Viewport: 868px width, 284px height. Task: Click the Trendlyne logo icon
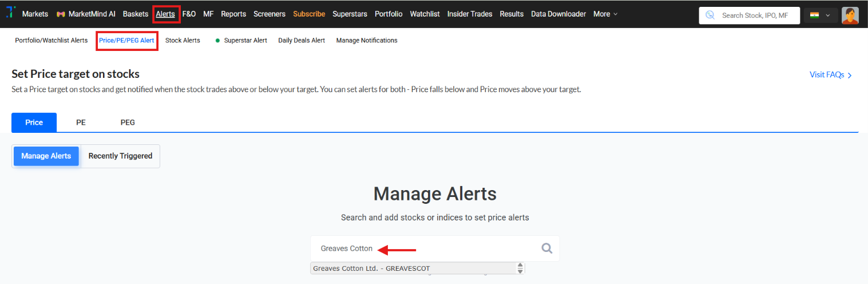pos(10,13)
